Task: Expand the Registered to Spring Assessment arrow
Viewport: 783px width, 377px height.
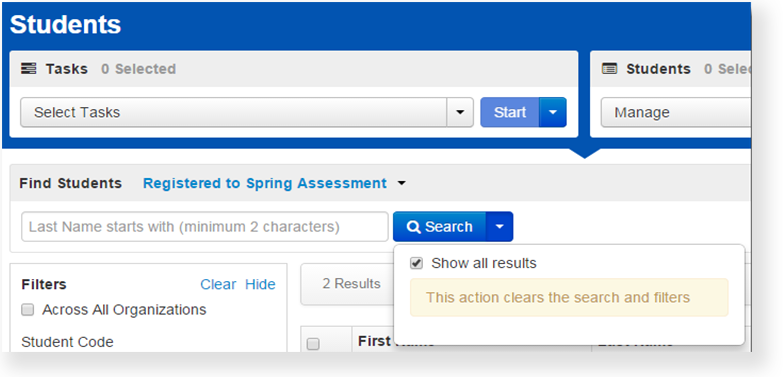Action: tap(401, 184)
